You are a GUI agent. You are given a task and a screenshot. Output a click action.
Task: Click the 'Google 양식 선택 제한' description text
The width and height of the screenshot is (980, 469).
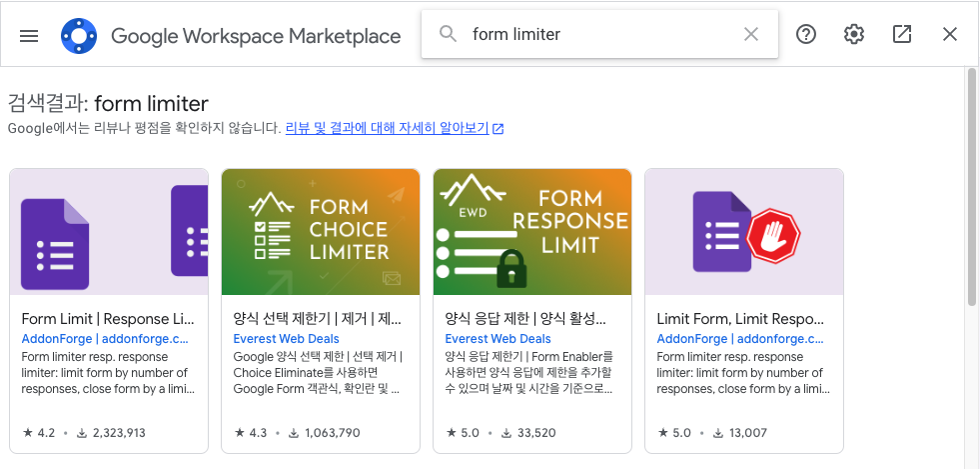coord(318,373)
